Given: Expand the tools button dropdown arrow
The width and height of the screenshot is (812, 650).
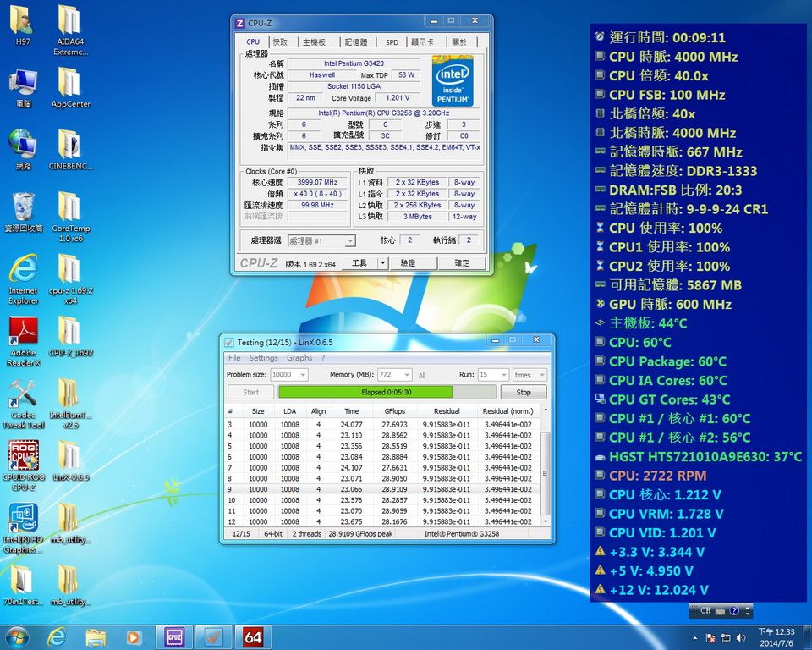Looking at the screenshot, I should [x=382, y=263].
